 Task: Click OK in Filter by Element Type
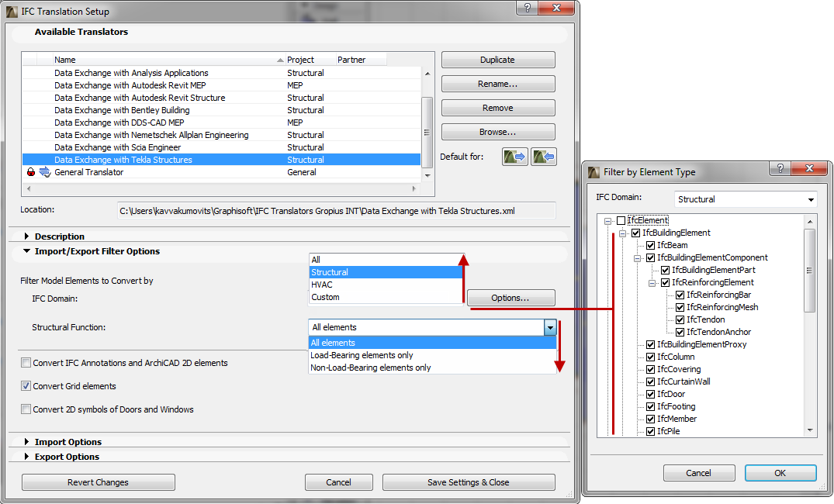click(x=780, y=473)
